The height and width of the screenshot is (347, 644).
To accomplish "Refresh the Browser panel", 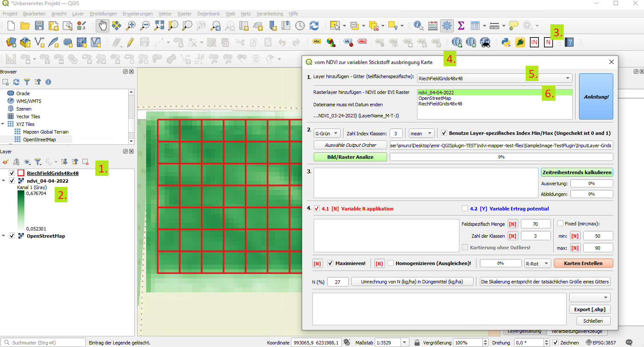I will tap(16, 82).
